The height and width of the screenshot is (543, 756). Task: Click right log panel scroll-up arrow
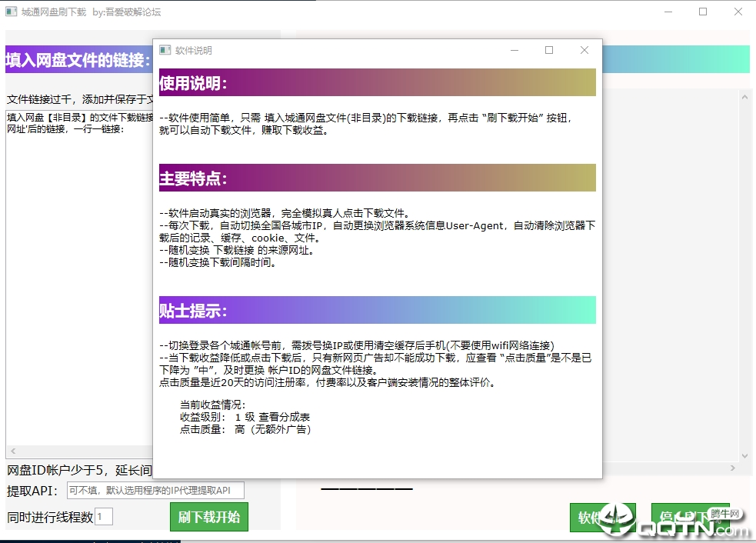744,96
